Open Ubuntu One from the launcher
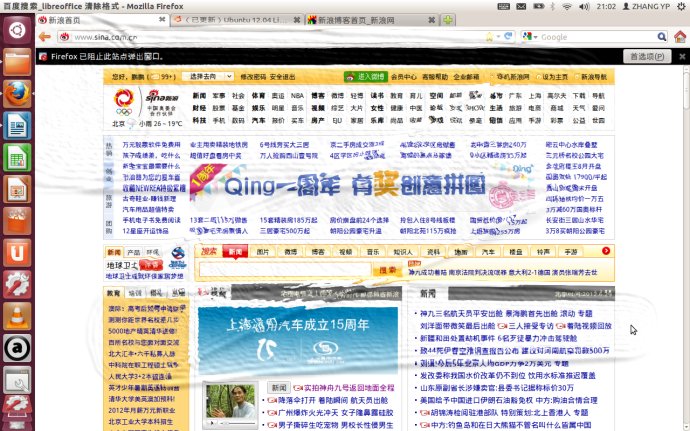 click(x=17, y=252)
